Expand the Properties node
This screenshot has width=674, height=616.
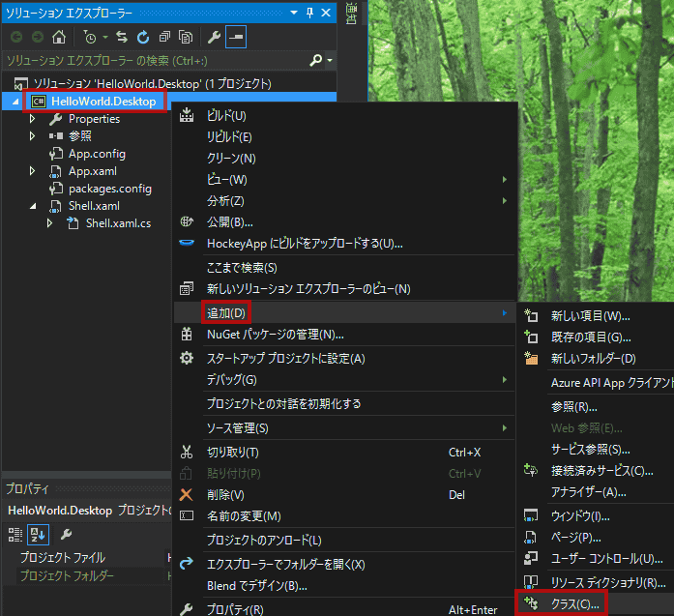32,119
